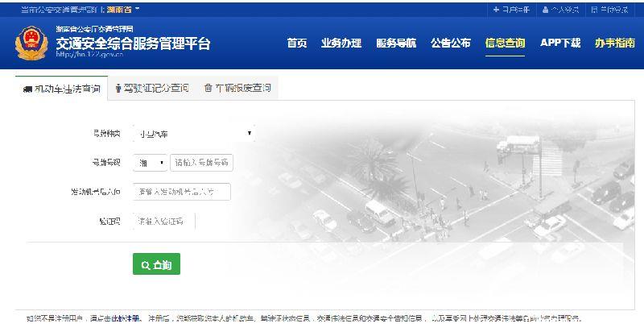
Task: Switch to the 驾驶证记分查询 tab
Action: pyautogui.click(x=152, y=88)
